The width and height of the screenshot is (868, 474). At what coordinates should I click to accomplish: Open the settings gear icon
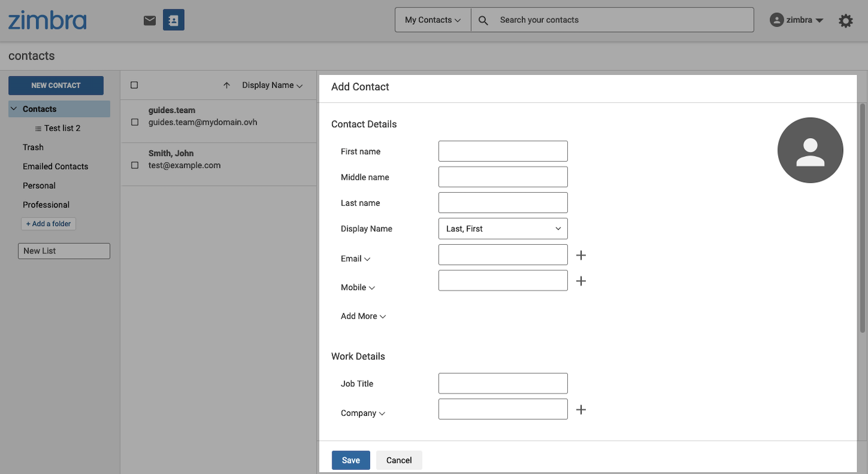click(846, 20)
